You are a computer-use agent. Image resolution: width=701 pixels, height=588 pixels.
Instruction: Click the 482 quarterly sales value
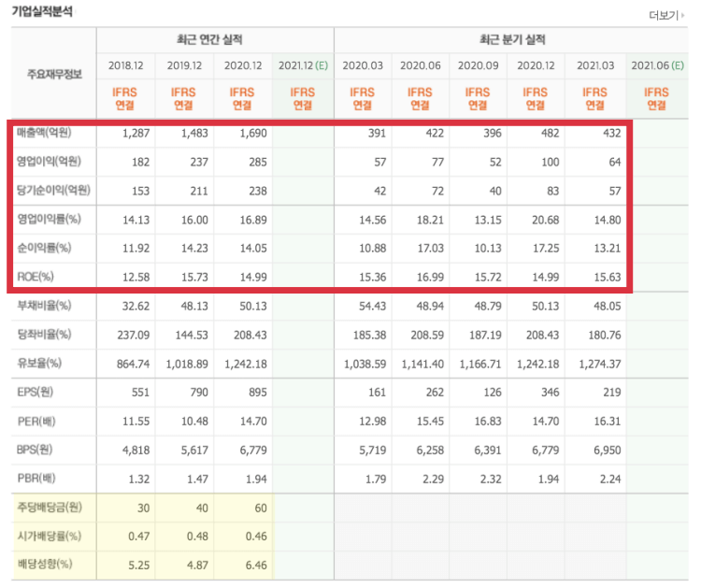coord(550,134)
